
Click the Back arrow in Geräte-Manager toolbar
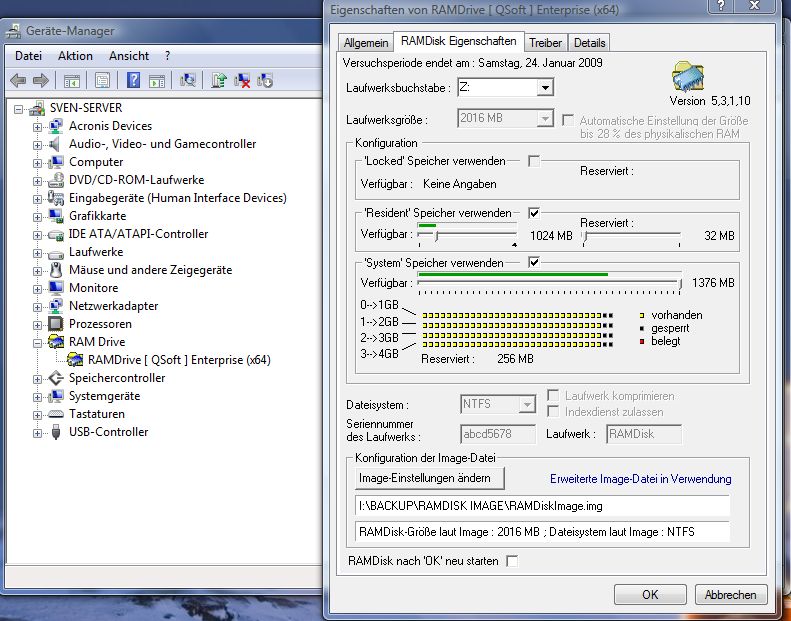[18, 80]
